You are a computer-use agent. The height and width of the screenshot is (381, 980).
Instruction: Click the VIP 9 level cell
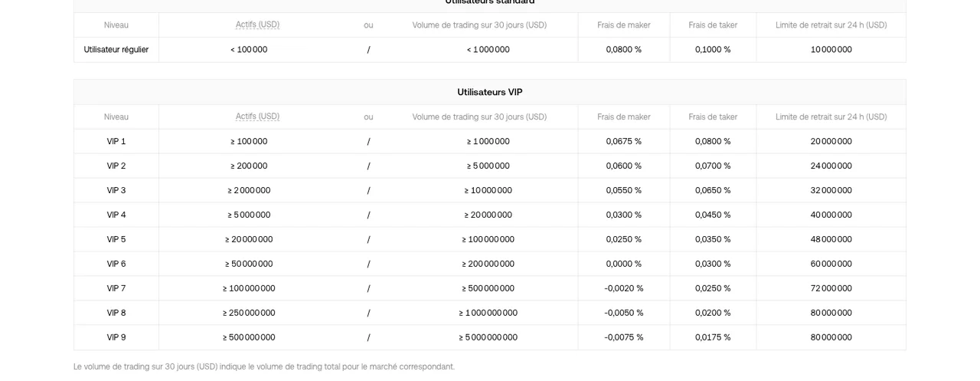click(x=116, y=337)
